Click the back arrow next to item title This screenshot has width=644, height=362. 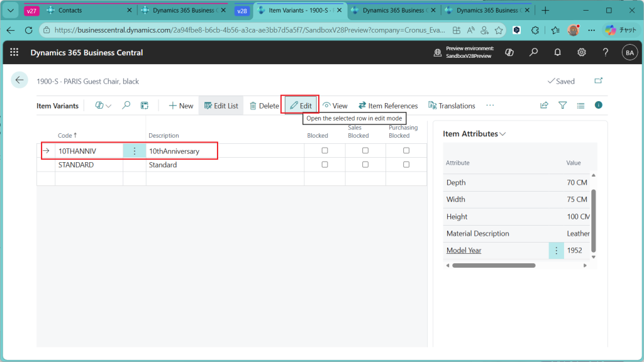click(x=19, y=80)
